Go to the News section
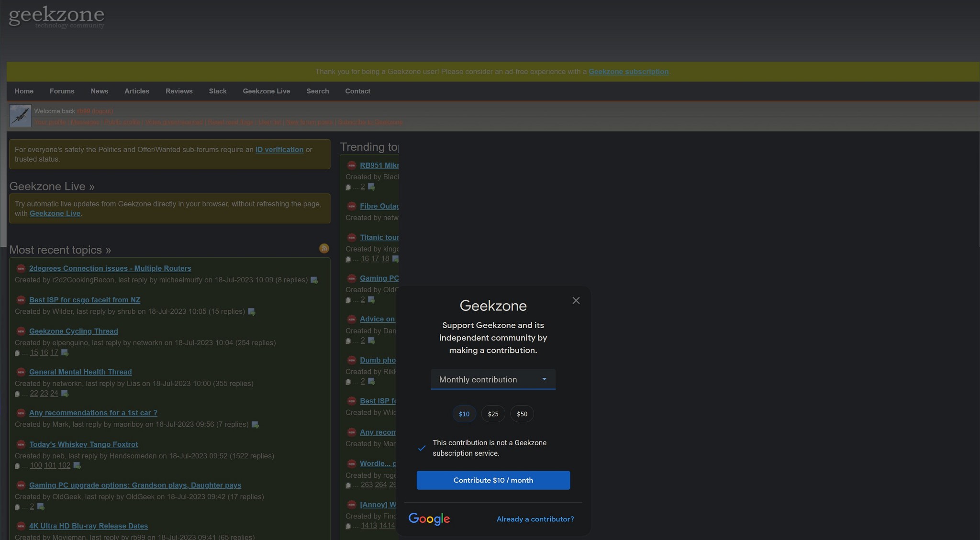 [100, 91]
